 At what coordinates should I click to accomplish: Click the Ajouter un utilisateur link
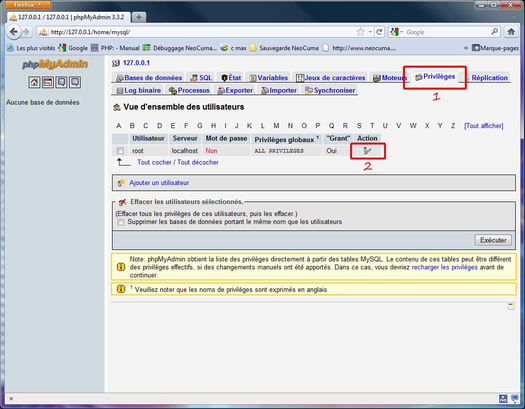pyautogui.click(x=159, y=183)
